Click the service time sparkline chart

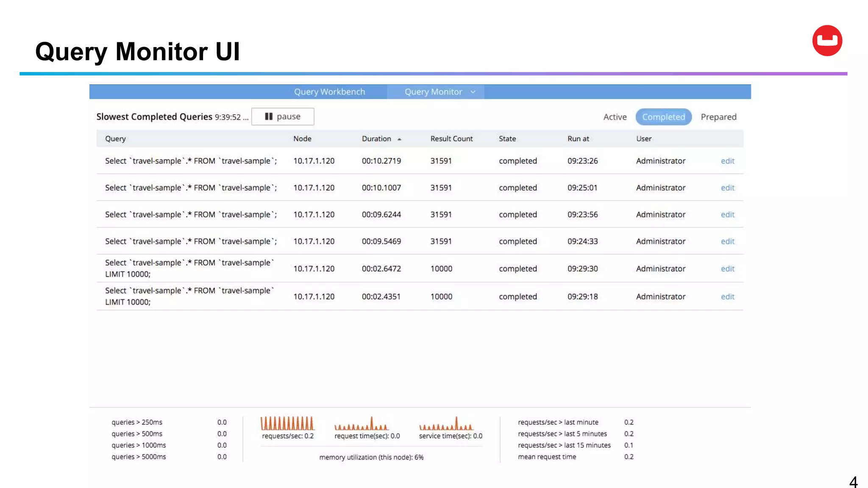tap(446, 423)
